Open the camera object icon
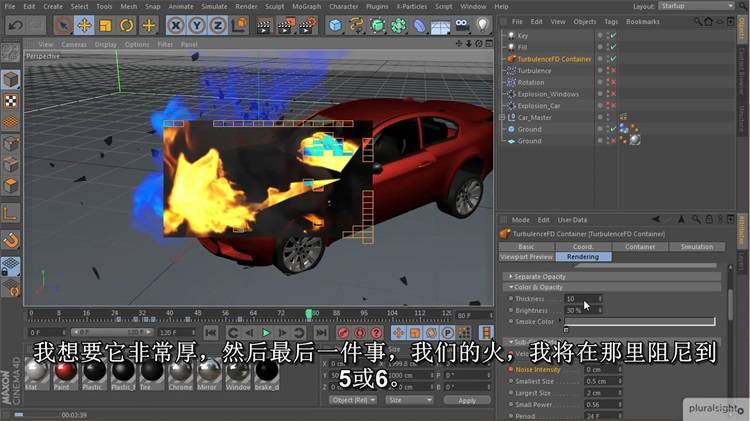This screenshot has height=421, width=750. 461,25
